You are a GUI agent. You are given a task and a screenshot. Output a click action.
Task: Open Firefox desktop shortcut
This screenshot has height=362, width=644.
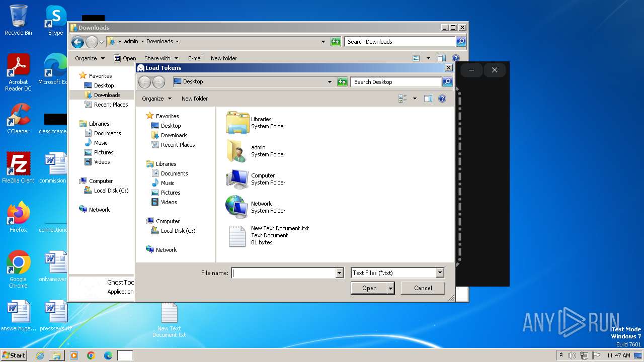coord(18,217)
